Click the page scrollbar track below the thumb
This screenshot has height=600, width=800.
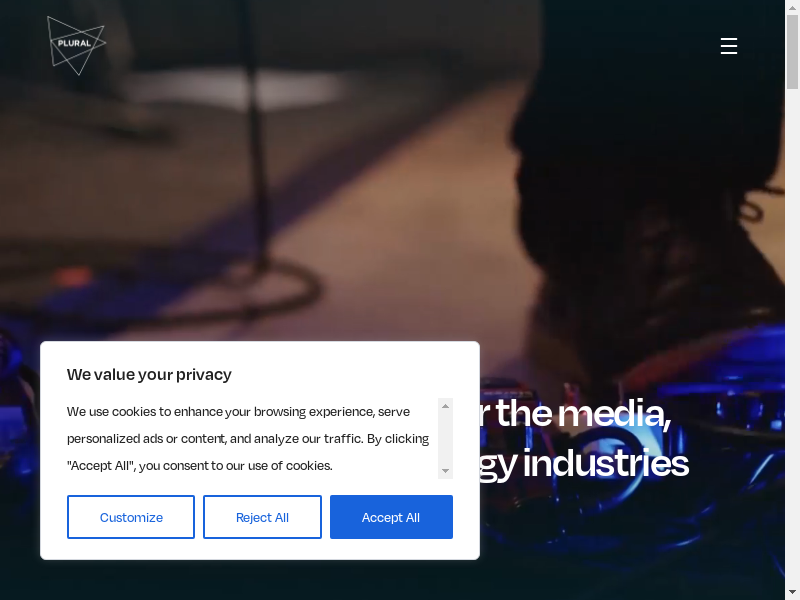(792, 337)
